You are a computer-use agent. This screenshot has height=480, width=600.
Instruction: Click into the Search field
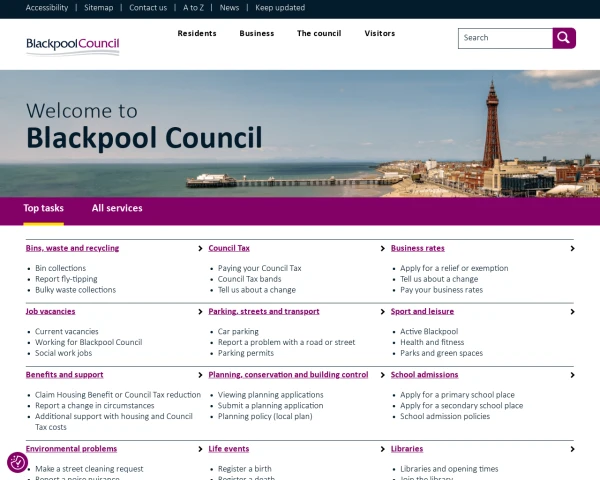pos(505,38)
